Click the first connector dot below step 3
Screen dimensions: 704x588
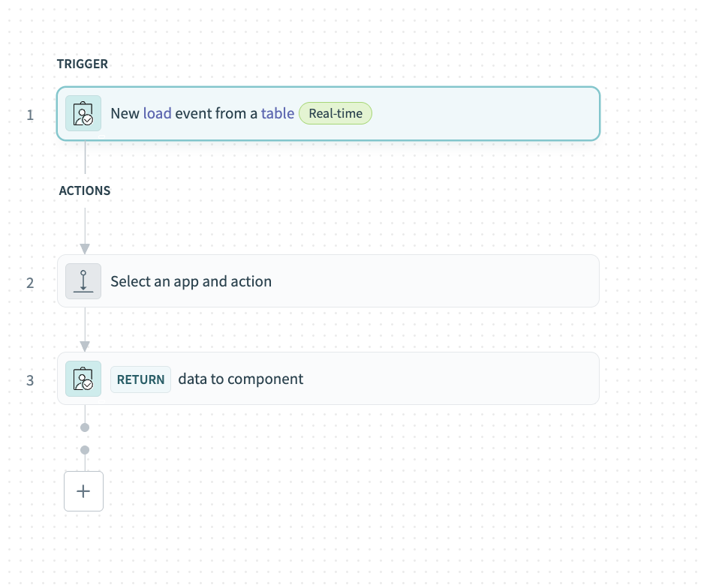tap(85, 427)
